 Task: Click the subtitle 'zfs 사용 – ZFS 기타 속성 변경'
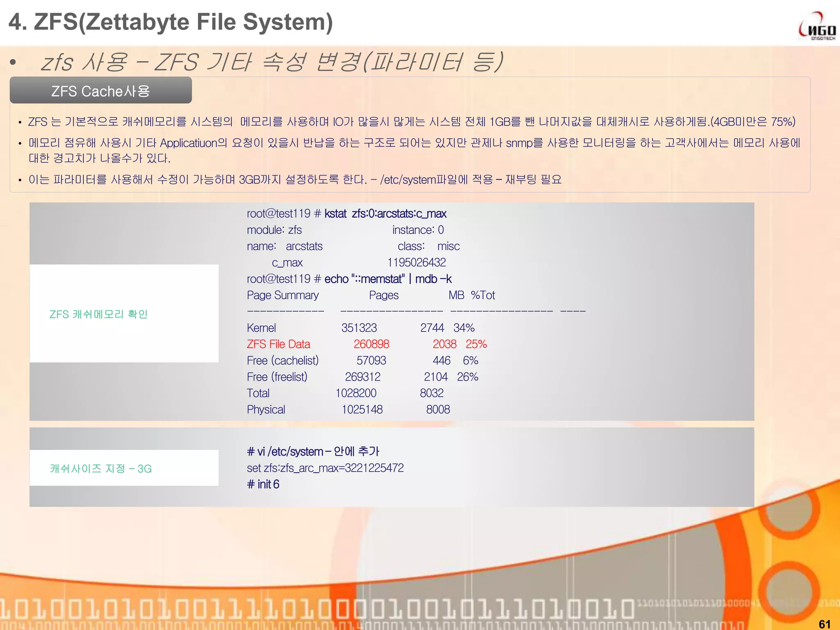(272, 62)
